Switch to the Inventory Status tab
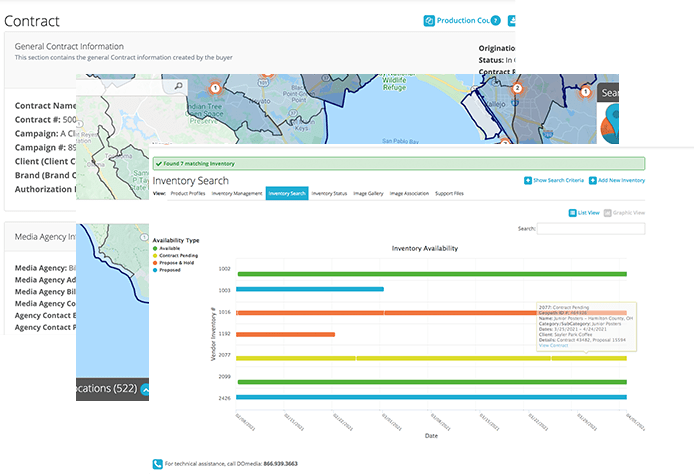 329,193
